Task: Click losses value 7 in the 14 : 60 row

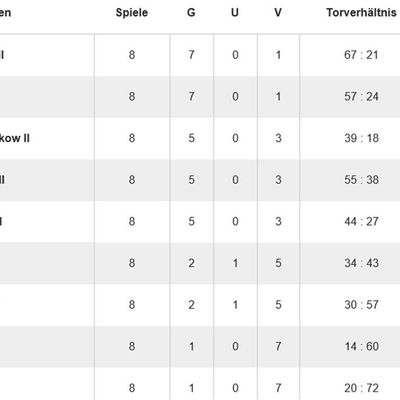Action: click(x=278, y=346)
